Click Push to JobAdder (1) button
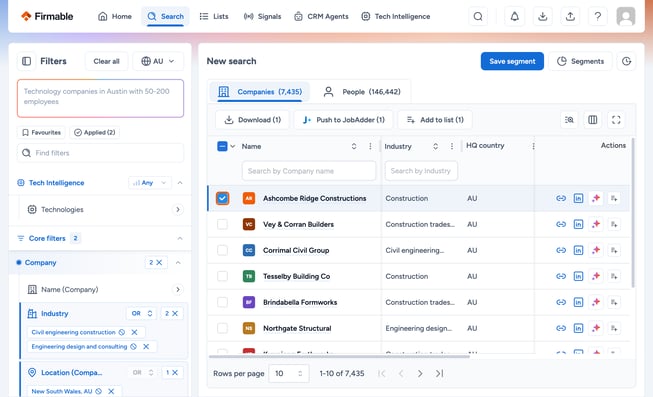 pyautogui.click(x=344, y=120)
